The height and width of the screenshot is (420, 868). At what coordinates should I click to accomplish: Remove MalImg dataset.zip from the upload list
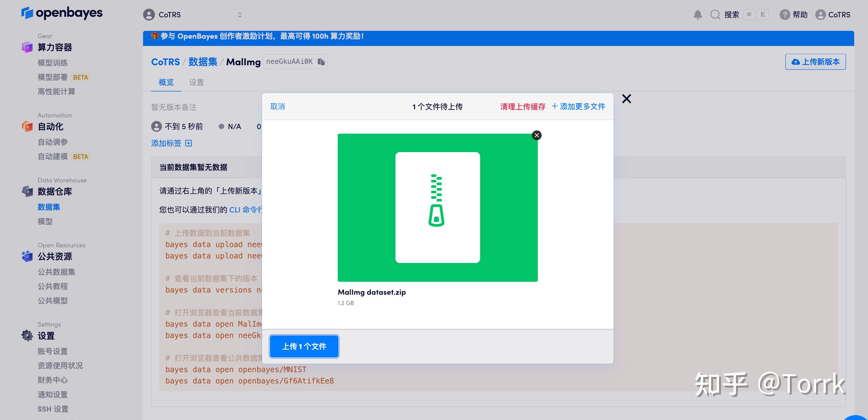click(x=536, y=135)
